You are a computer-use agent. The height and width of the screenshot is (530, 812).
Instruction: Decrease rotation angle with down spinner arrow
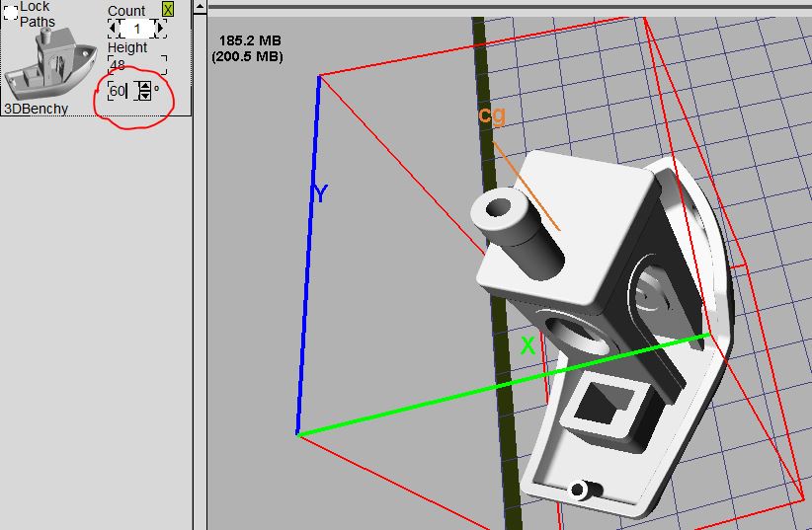(x=145, y=96)
